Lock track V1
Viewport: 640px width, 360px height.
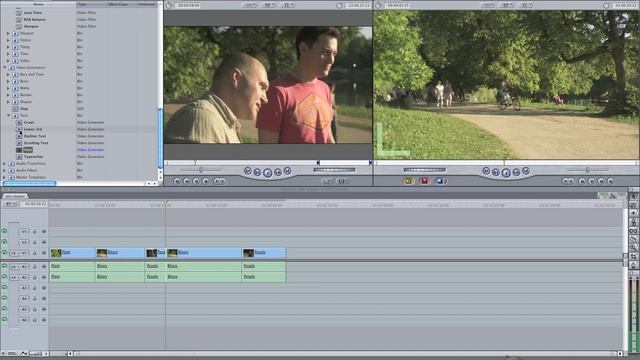click(35, 253)
